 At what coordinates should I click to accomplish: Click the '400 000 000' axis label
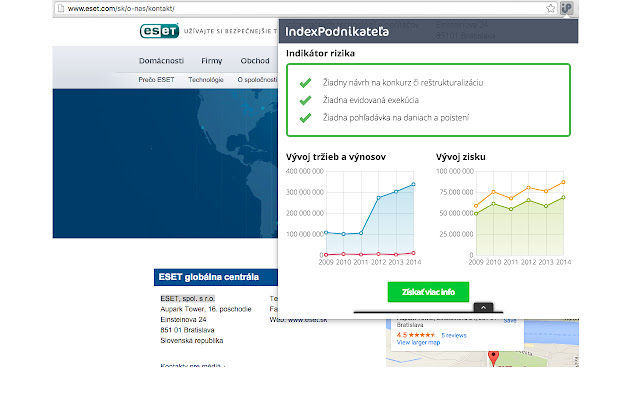[x=305, y=171]
